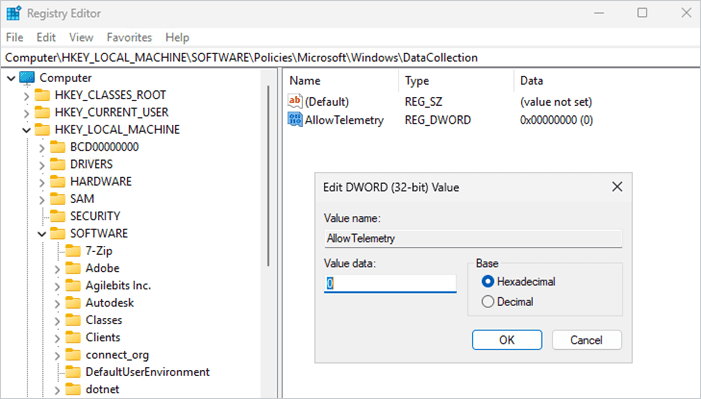Click the registry path address bar
Screen dimensions: 701x399
point(350,58)
